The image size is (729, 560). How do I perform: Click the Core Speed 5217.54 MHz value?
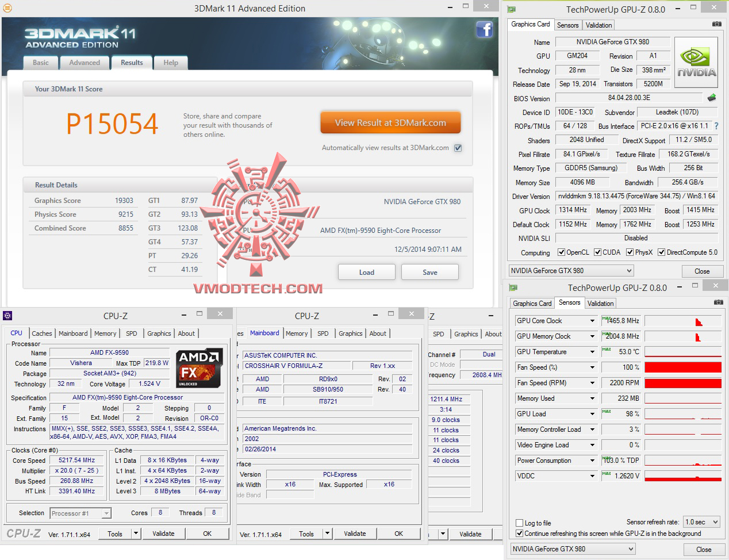click(x=76, y=460)
